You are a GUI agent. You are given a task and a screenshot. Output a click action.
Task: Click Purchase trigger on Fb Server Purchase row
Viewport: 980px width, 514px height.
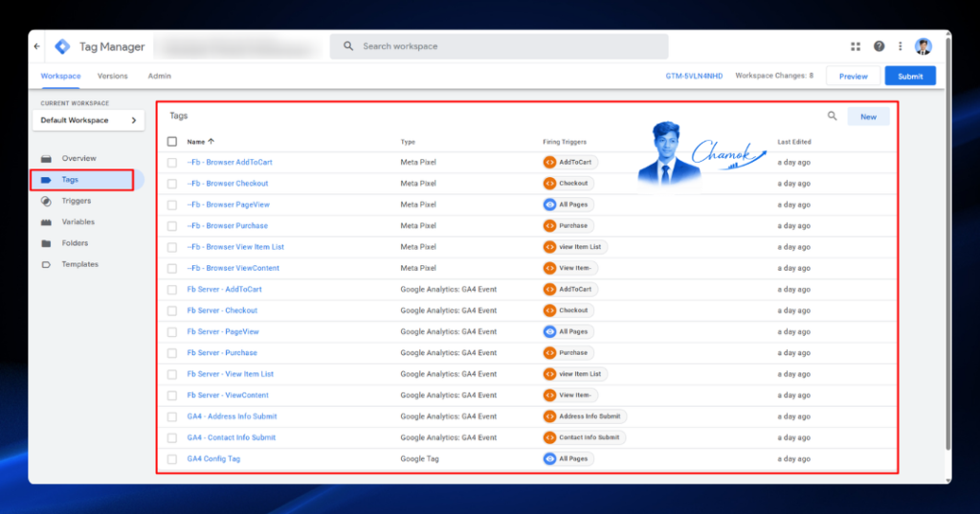(x=568, y=352)
